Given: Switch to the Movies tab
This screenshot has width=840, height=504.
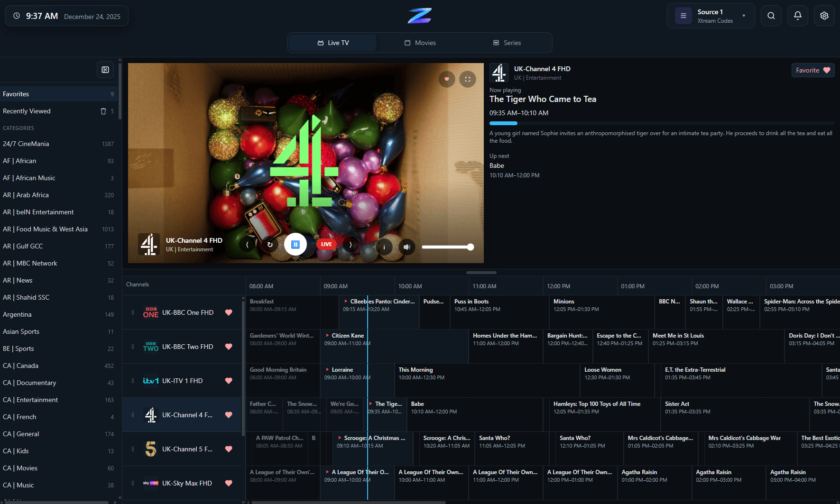Looking at the screenshot, I should (x=419, y=43).
